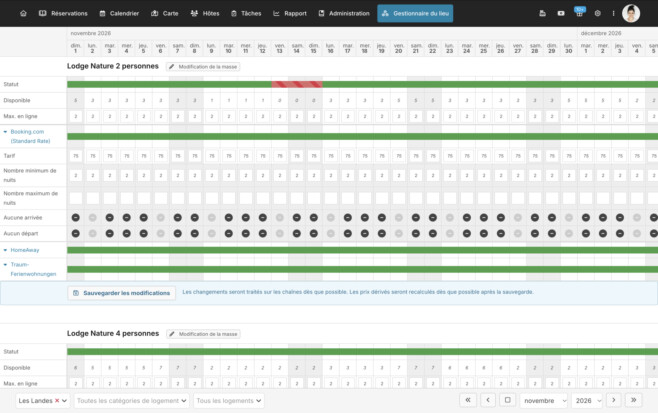Toggle Aucune arrivée for lun. 23 novembre

tap(449, 217)
